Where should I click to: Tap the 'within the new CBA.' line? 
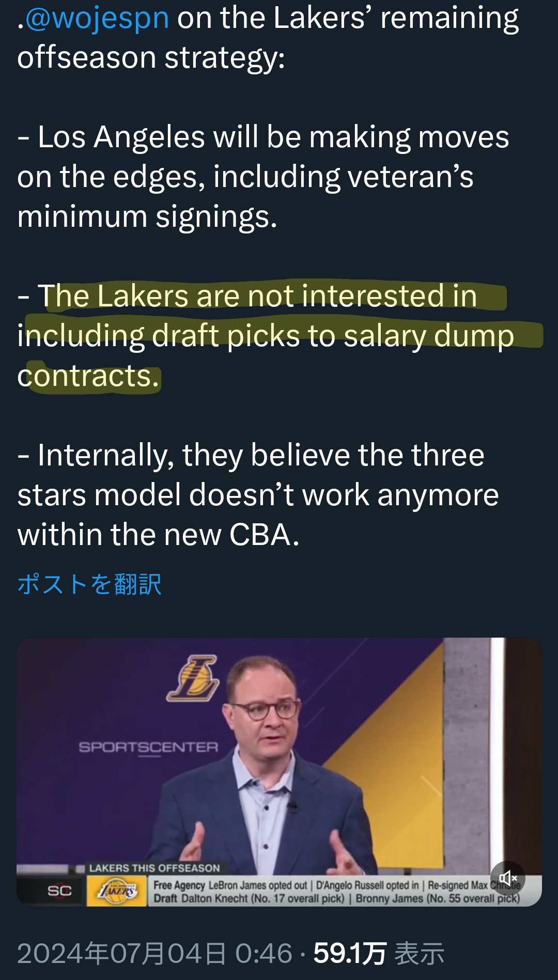point(158,534)
